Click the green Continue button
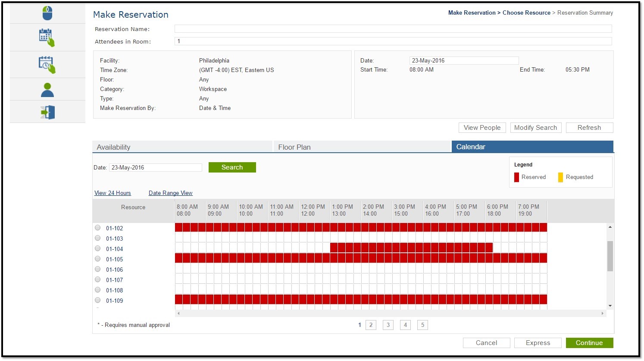The image size is (644, 361). (589, 343)
